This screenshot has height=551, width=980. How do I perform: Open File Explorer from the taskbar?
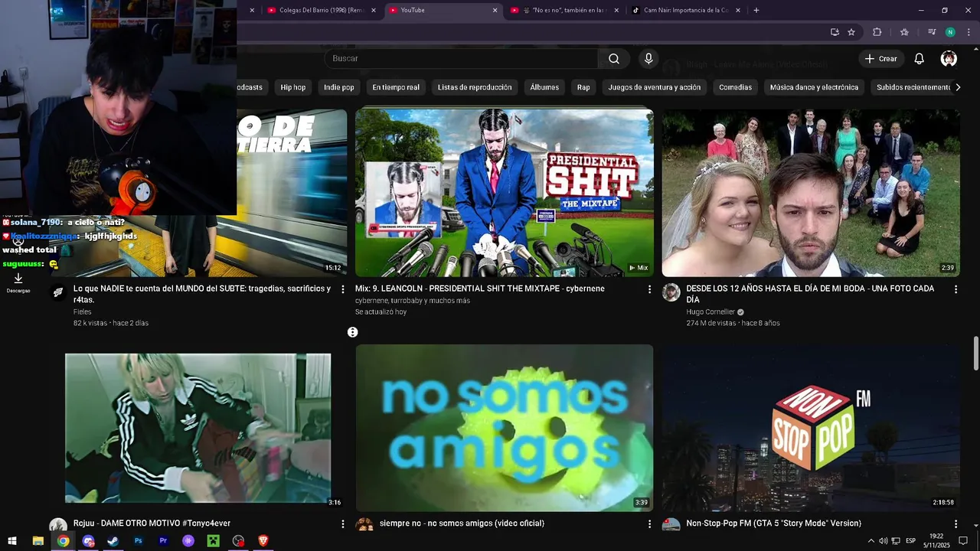pos(38,541)
